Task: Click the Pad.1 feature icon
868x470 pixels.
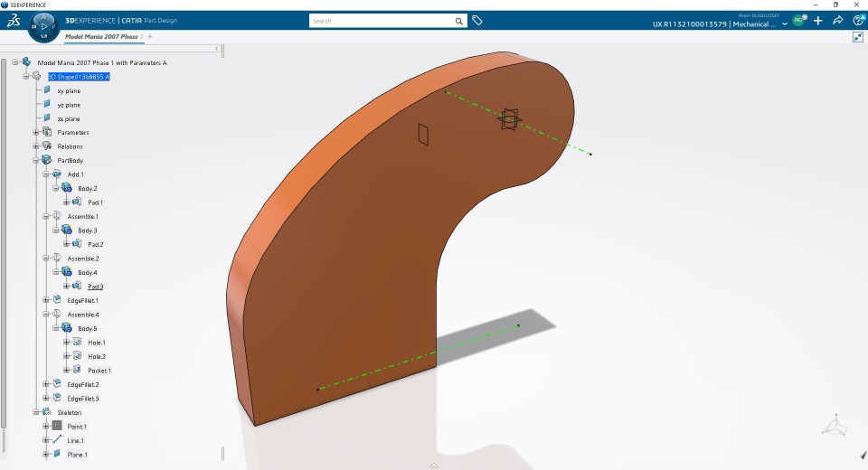Action: click(77, 202)
